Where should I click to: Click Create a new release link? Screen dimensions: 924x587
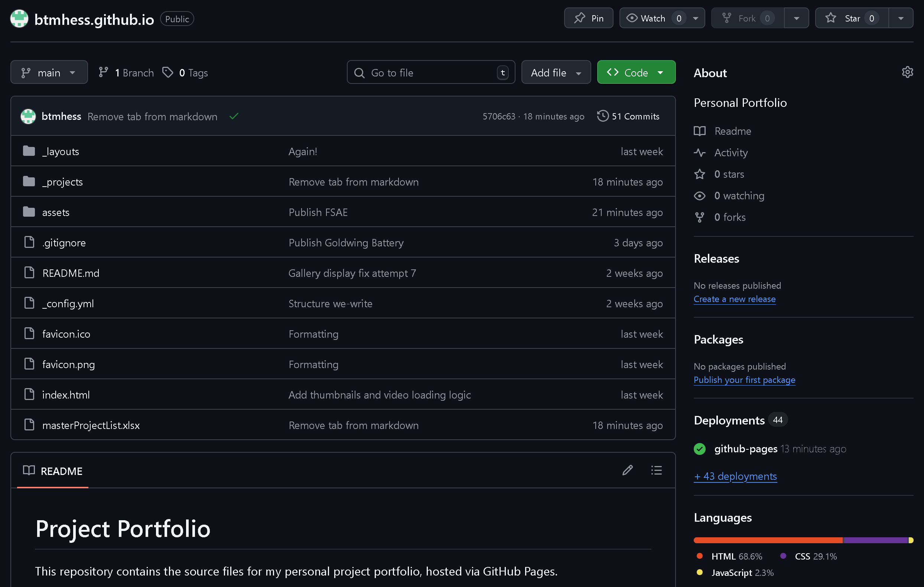click(x=735, y=299)
